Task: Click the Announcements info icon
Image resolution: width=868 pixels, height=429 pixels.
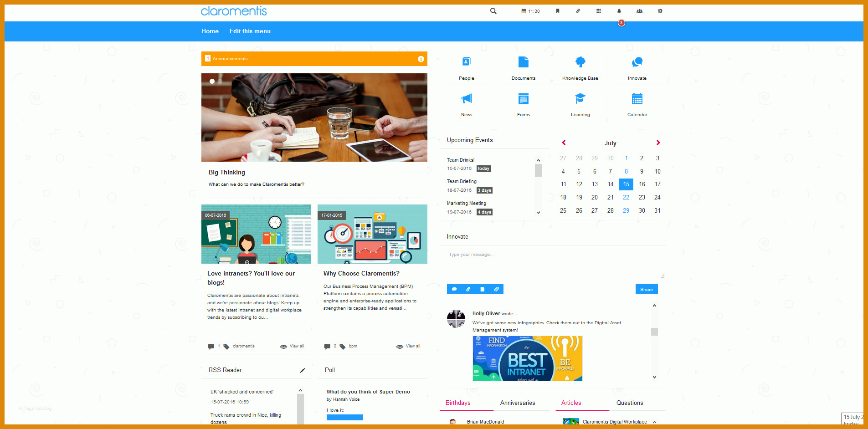Action: (421, 59)
